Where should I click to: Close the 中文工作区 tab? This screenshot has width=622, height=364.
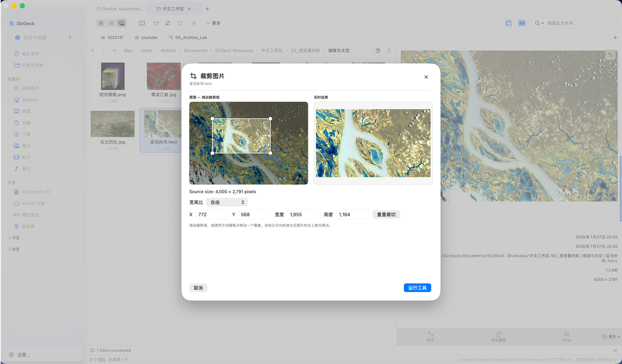coord(189,9)
